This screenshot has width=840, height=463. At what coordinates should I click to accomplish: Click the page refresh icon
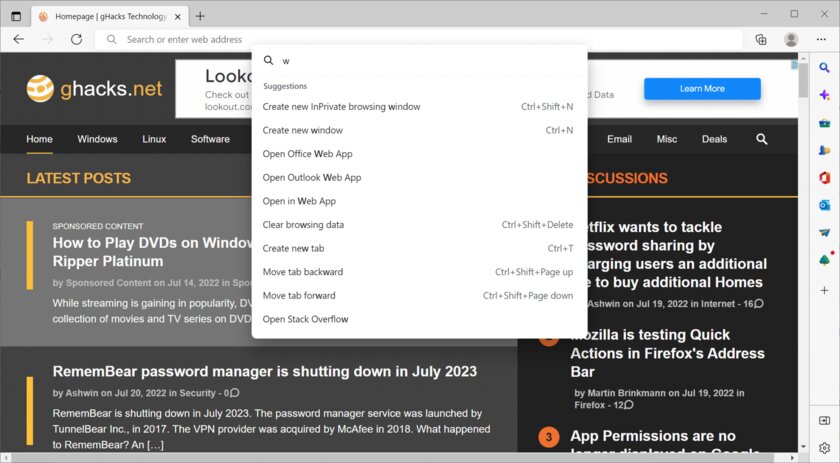click(75, 39)
